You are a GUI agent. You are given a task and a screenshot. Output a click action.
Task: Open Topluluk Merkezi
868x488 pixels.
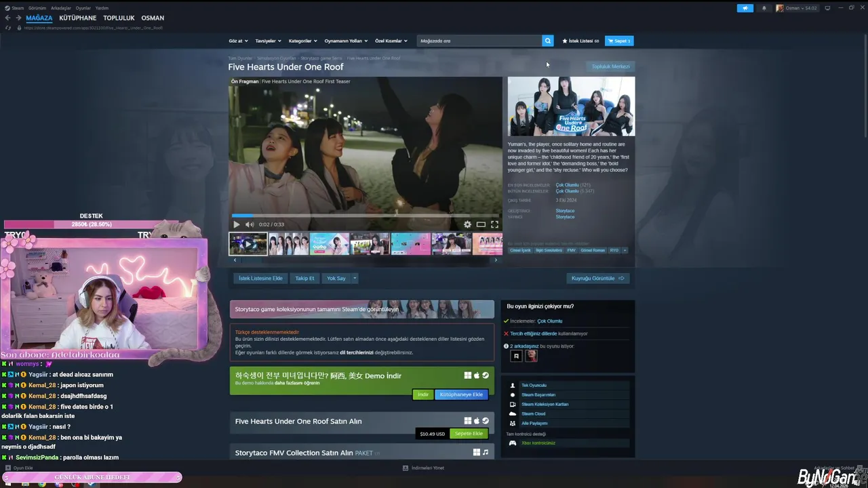click(610, 66)
